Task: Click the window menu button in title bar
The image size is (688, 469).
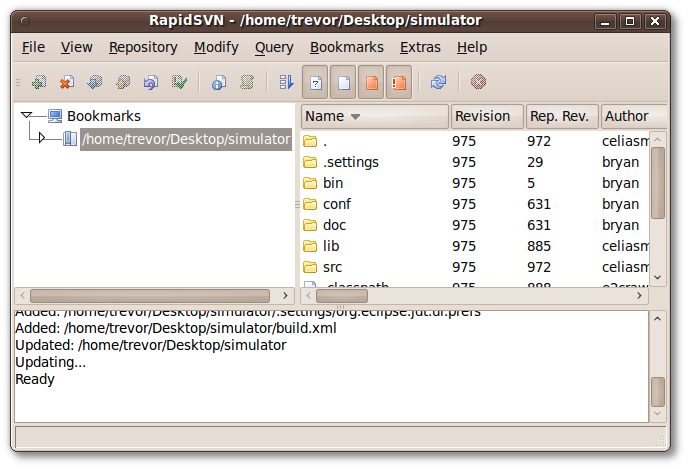Action: [x=25, y=21]
